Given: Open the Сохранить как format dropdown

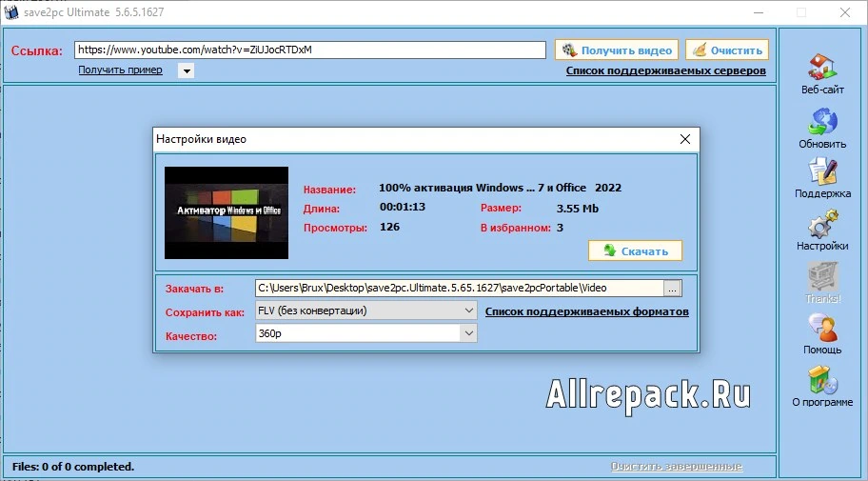Looking at the screenshot, I should coord(365,311).
